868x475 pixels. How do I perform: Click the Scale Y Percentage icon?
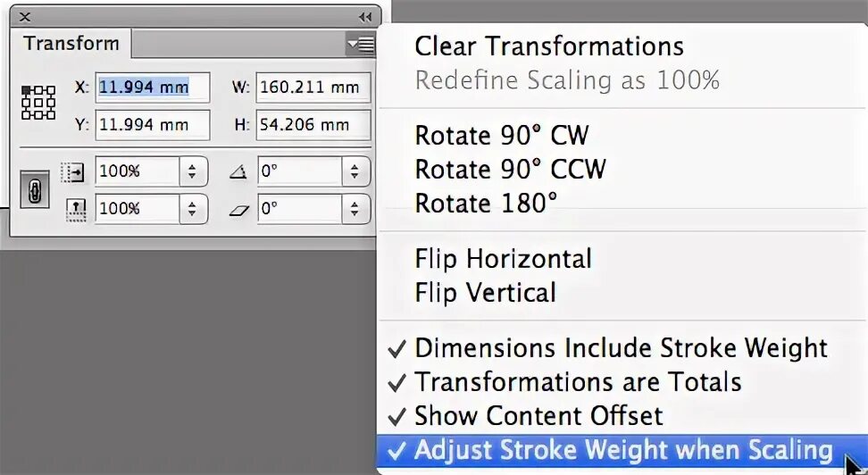tap(76, 210)
